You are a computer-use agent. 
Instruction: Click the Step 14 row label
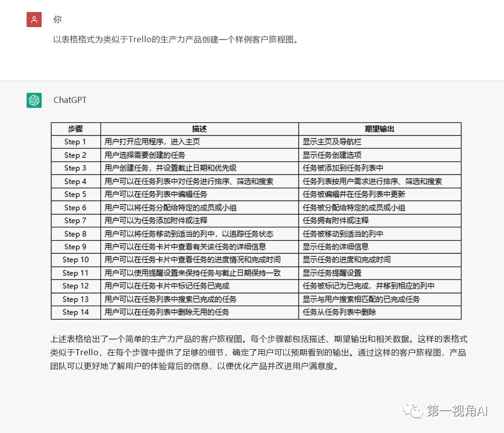pyautogui.click(x=75, y=312)
